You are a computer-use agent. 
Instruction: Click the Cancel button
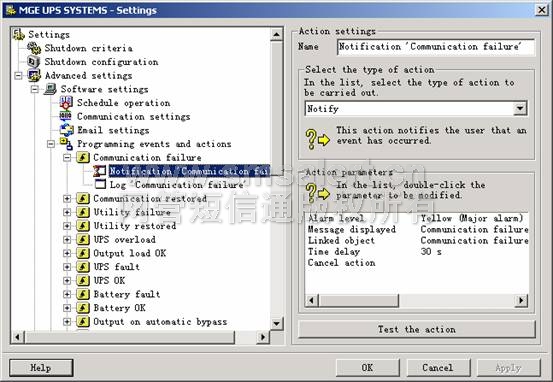coord(438,368)
